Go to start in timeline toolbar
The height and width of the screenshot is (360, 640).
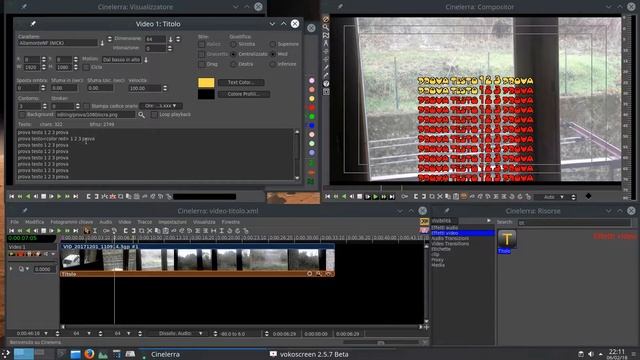[12, 231]
